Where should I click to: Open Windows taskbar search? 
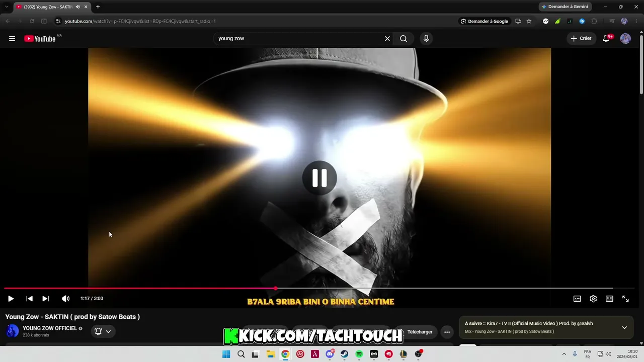pyautogui.click(x=241, y=354)
